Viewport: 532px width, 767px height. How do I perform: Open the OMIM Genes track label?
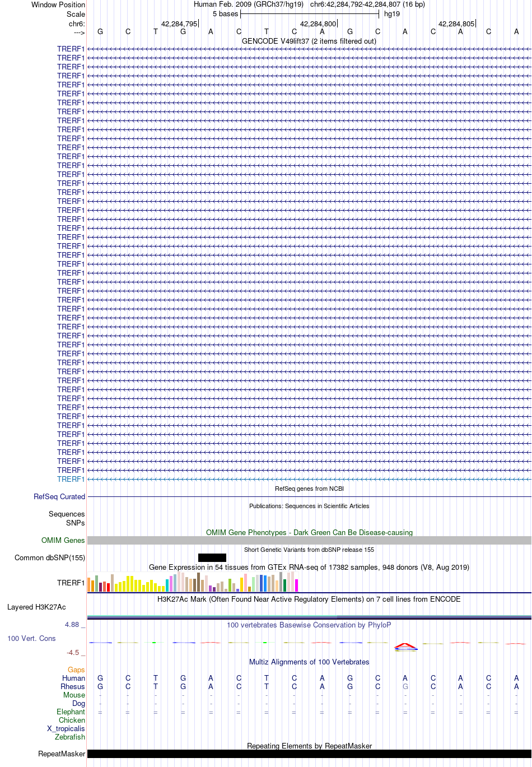(x=63, y=540)
